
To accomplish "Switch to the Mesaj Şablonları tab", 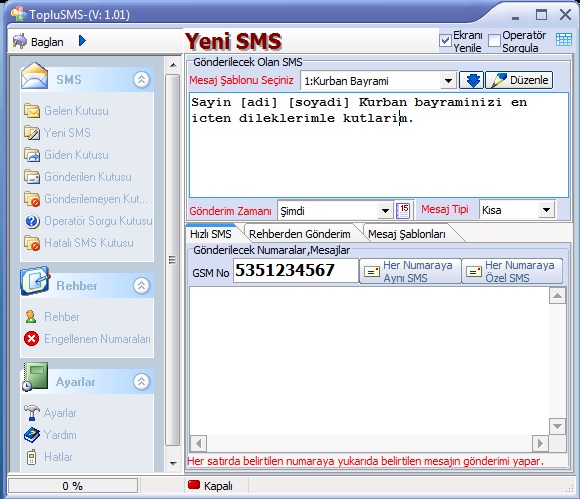I will pos(407,234).
